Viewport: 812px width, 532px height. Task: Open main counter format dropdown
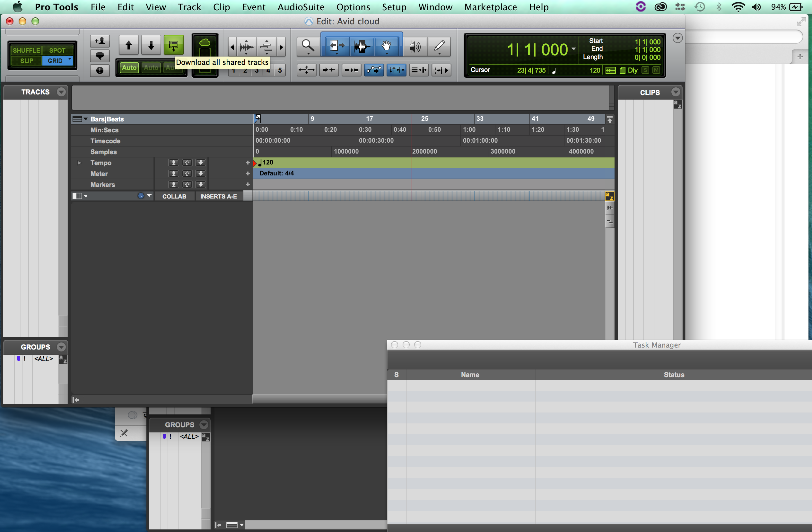pyautogui.click(x=573, y=49)
